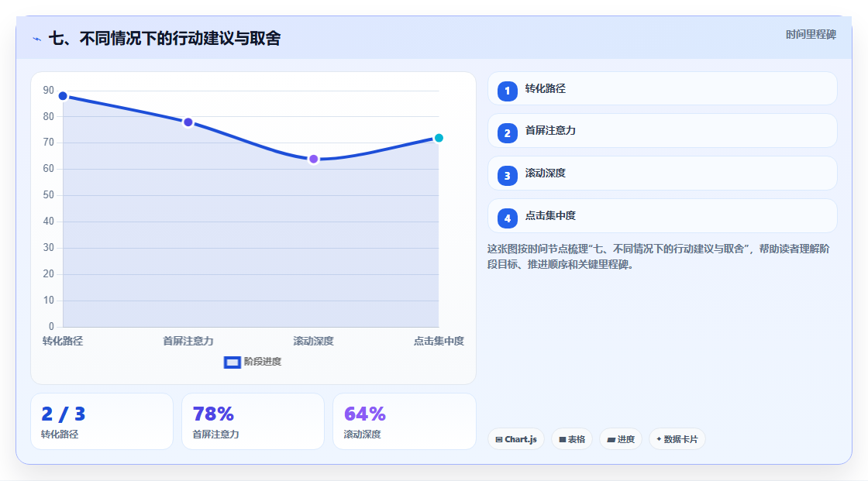
Task: Click the x-axis label 转化路径
Action: (63, 341)
